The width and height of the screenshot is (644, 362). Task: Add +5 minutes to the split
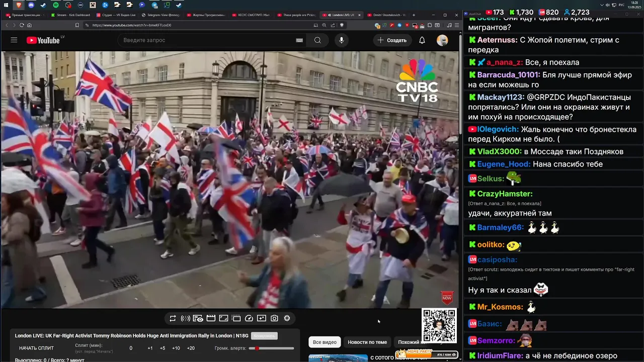[162, 348]
